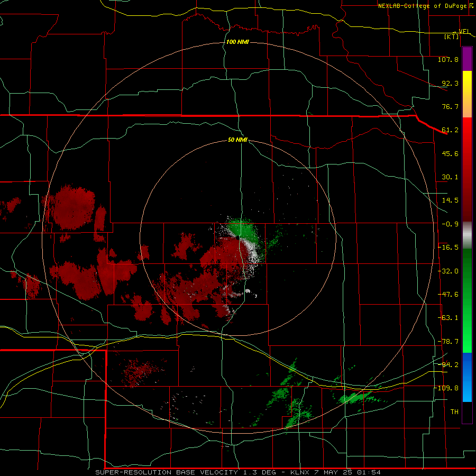Click the 45.6 velocity scale value
The width and height of the screenshot is (476, 476).
point(450,153)
